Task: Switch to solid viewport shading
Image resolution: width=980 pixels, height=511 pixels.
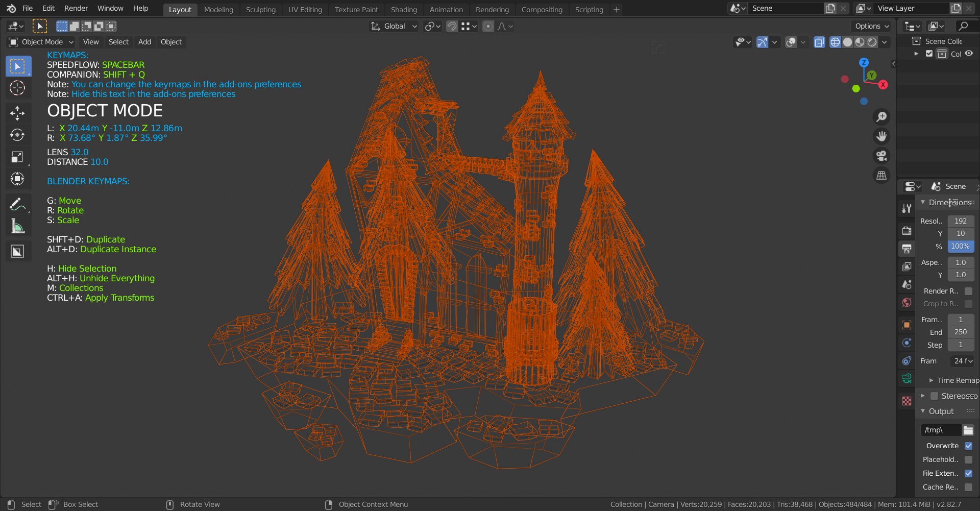Action: coord(847,42)
